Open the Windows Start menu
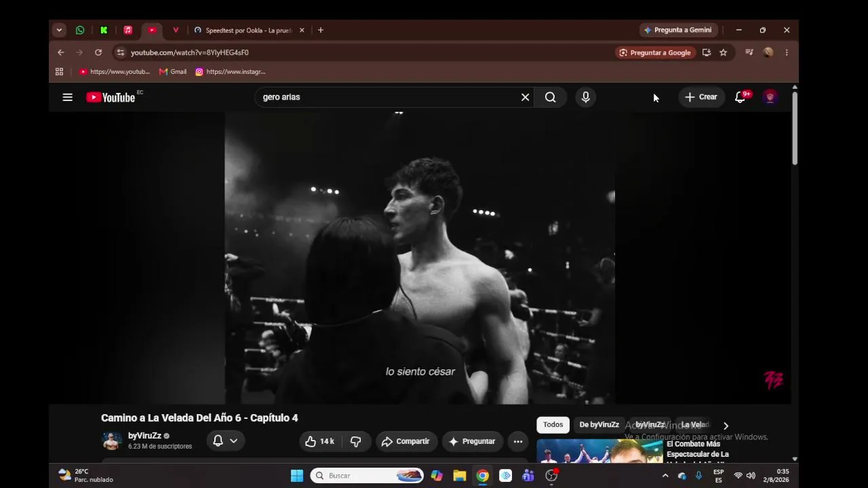868x488 pixels. 297,476
